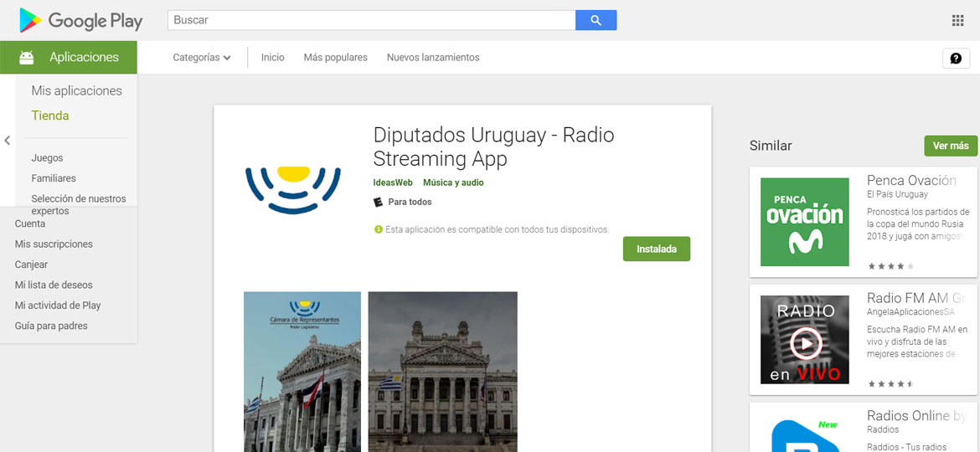
Task: Expand the Categorías dropdown
Action: tap(202, 58)
